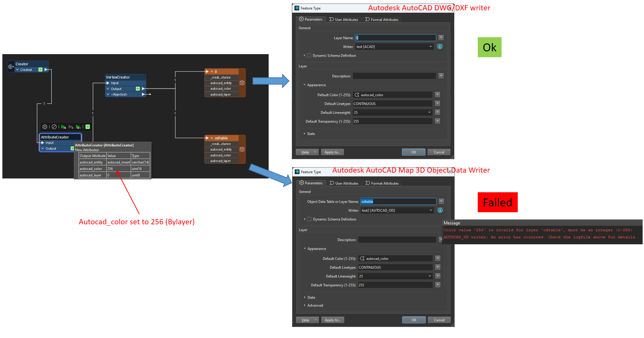Expand State section in Object Data dialog
644x338 pixels.
(305, 297)
